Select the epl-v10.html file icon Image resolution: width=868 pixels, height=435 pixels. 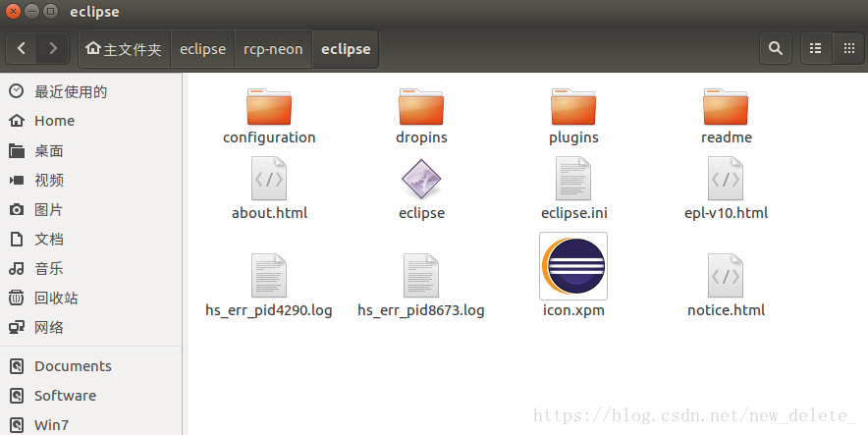click(x=726, y=178)
